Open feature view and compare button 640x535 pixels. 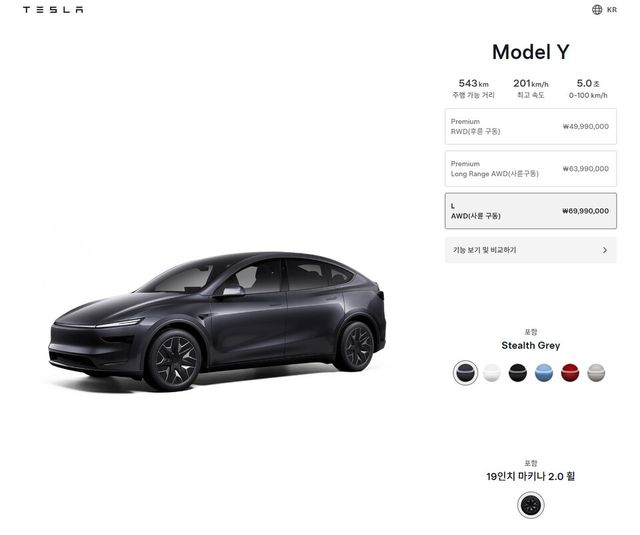pyautogui.click(x=531, y=250)
